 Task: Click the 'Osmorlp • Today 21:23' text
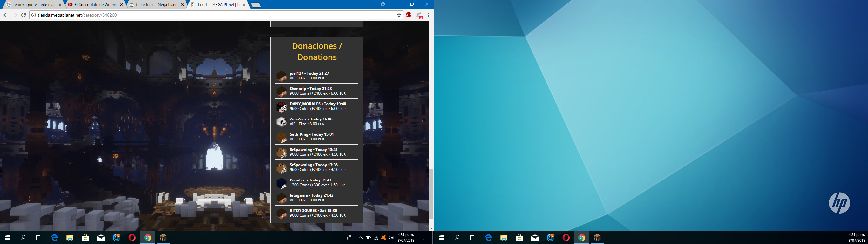[x=311, y=89]
